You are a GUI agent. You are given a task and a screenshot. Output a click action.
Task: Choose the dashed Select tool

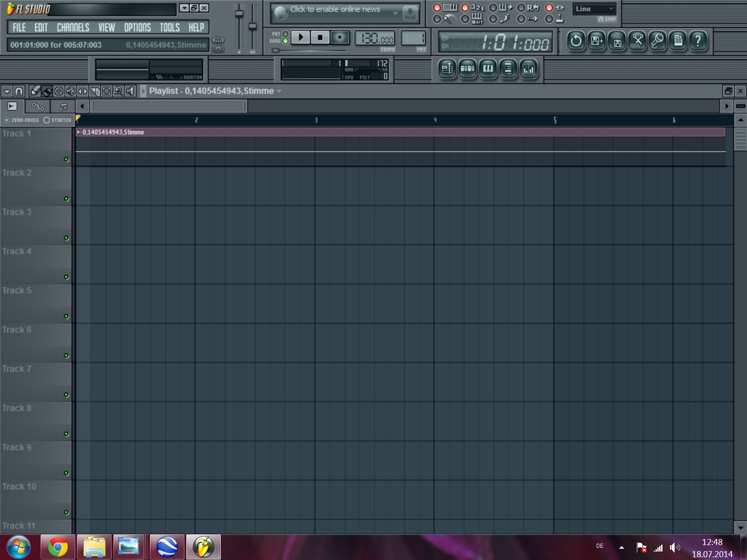pyautogui.click(x=106, y=91)
